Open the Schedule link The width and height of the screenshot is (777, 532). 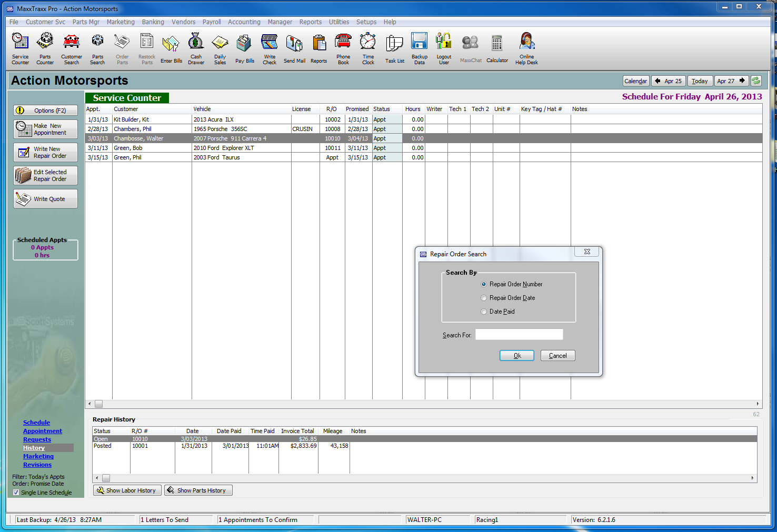point(36,423)
